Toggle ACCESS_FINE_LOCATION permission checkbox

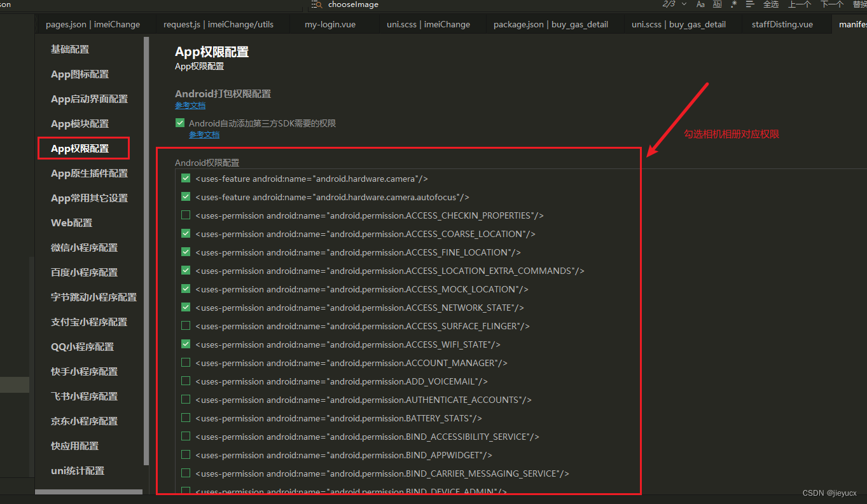186,252
